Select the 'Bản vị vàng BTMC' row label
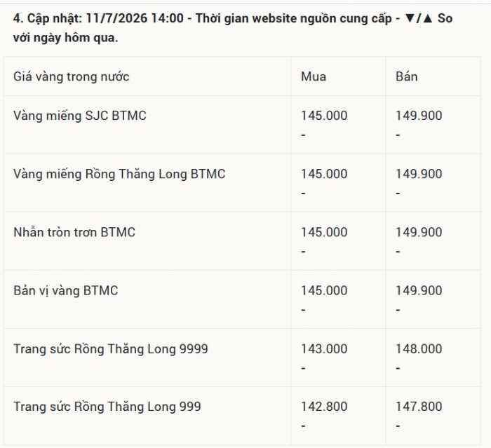This screenshot has height=448, width=491. [66, 290]
